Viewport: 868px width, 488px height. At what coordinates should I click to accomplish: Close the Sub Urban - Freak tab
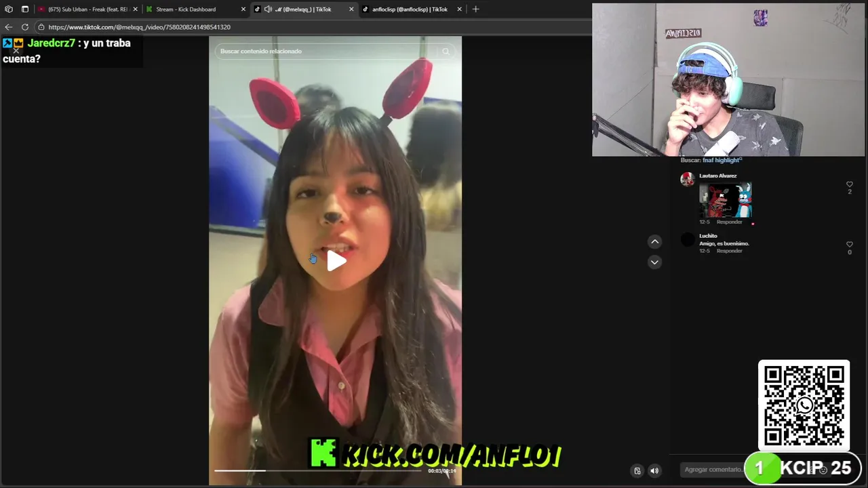[135, 9]
